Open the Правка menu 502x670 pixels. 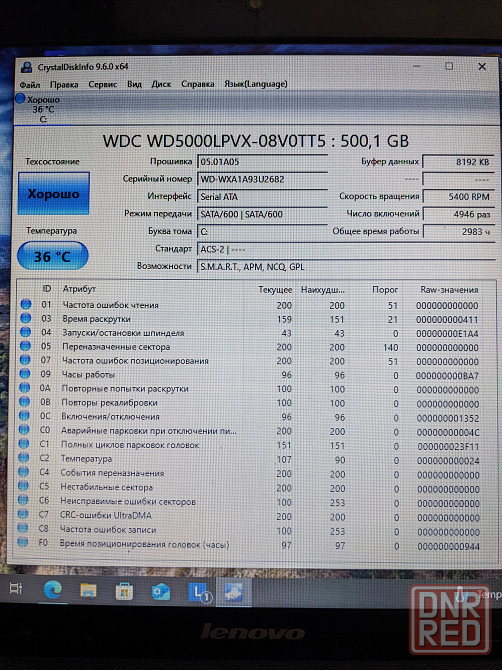(64, 85)
